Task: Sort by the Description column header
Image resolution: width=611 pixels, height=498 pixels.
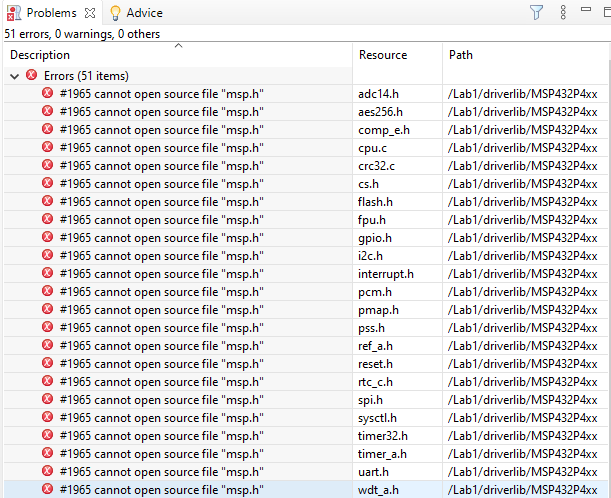Action: click(x=40, y=55)
